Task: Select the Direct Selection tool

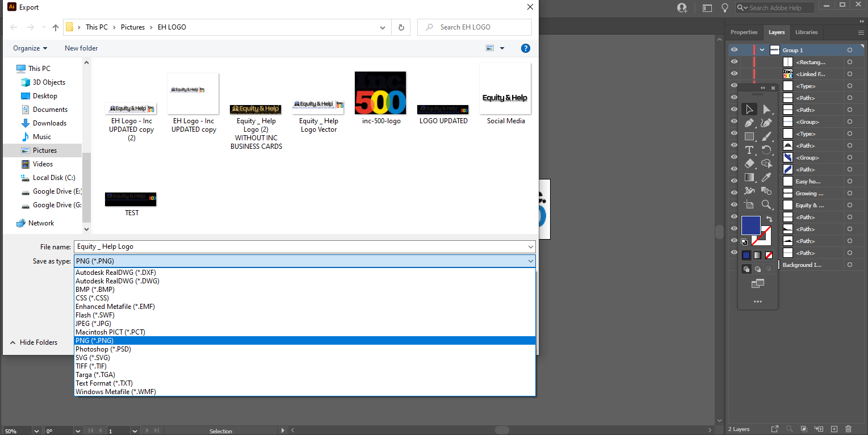Action: [x=767, y=109]
